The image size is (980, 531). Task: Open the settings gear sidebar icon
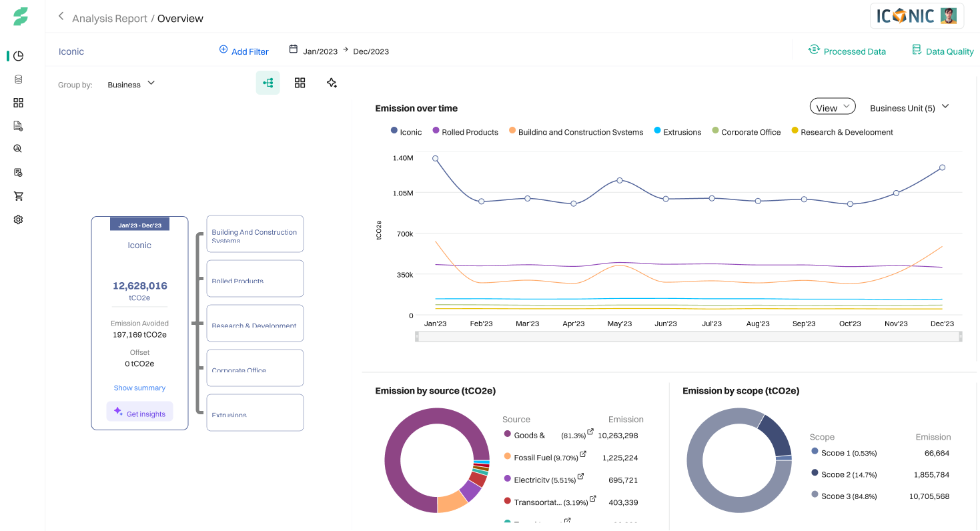(x=19, y=219)
